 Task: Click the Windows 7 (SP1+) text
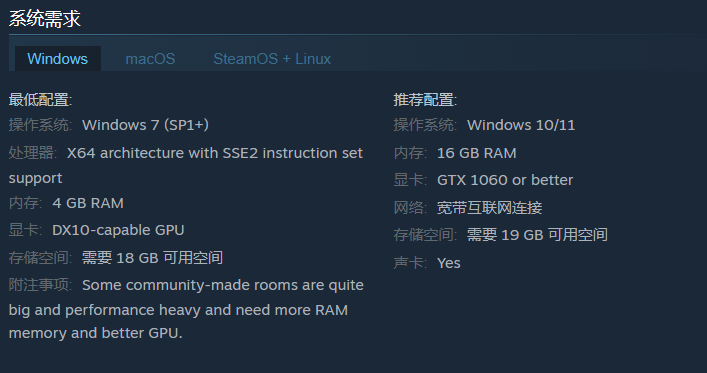point(145,125)
